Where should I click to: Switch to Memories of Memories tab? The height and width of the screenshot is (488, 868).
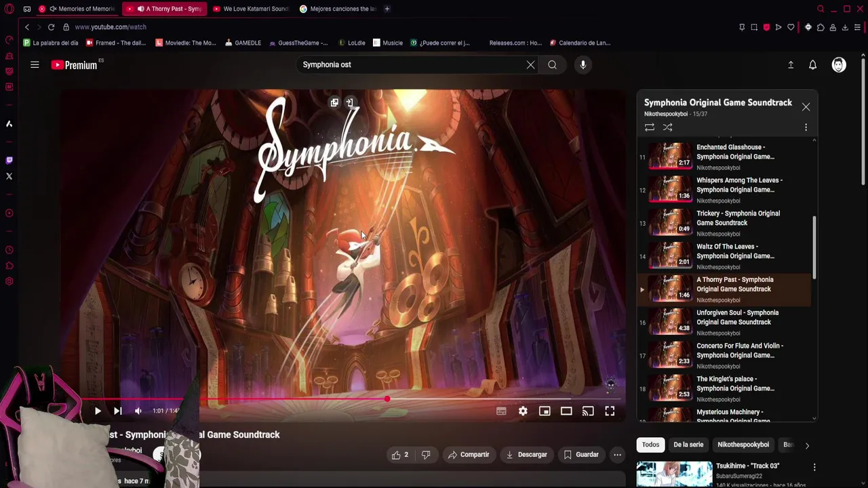(79, 9)
